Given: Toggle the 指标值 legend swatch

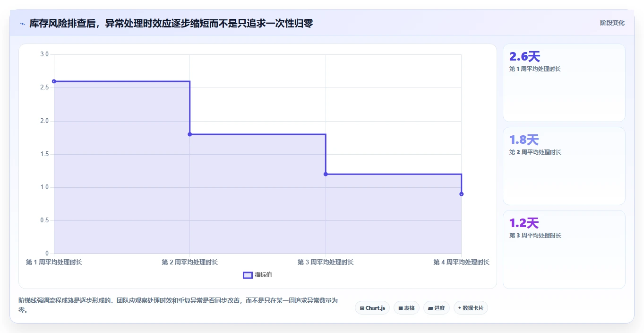Looking at the screenshot, I should (x=248, y=275).
